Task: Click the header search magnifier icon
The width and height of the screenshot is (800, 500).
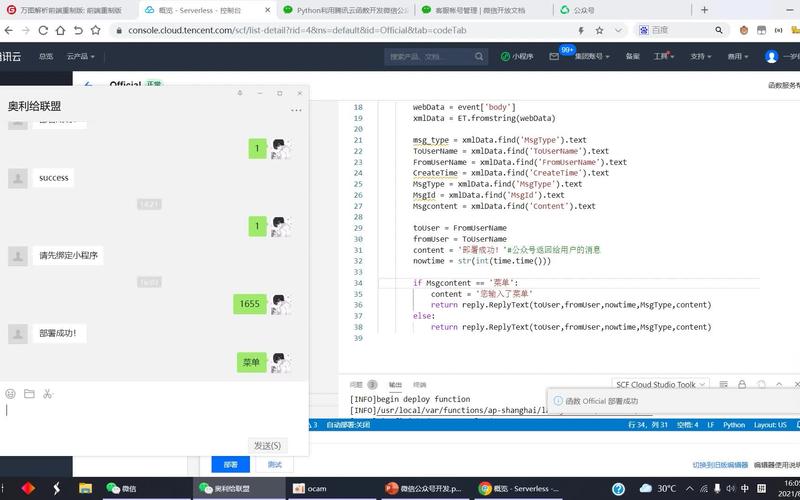Action: click(x=479, y=57)
